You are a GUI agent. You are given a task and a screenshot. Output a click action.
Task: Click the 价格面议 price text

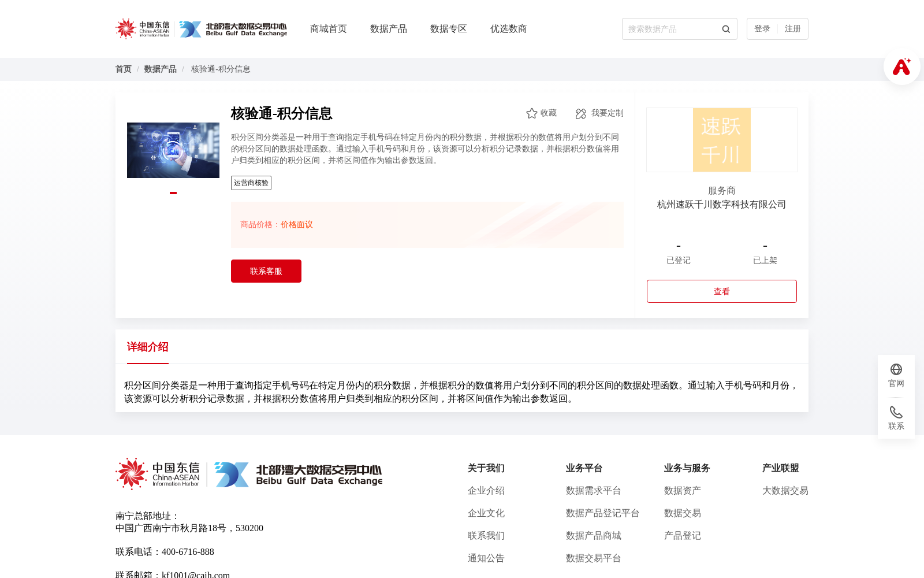(297, 225)
